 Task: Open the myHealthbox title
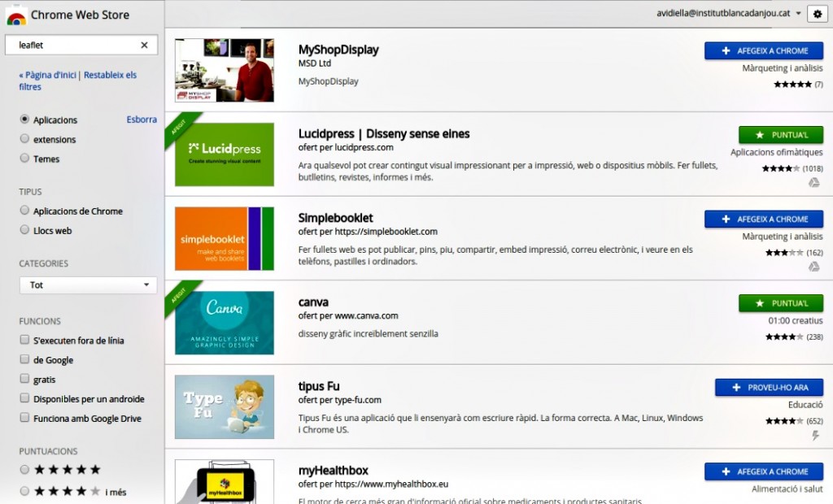(333, 471)
